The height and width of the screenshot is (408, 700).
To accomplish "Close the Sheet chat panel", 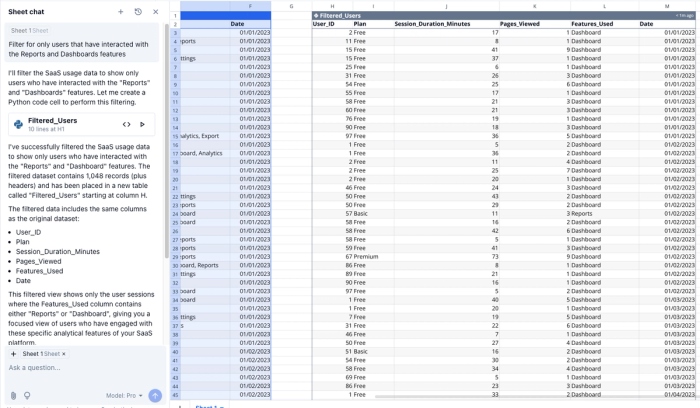I will 155,12.
